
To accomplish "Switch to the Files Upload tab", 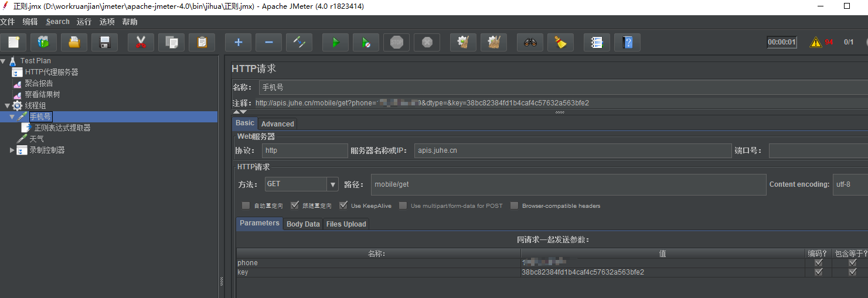I will (346, 224).
